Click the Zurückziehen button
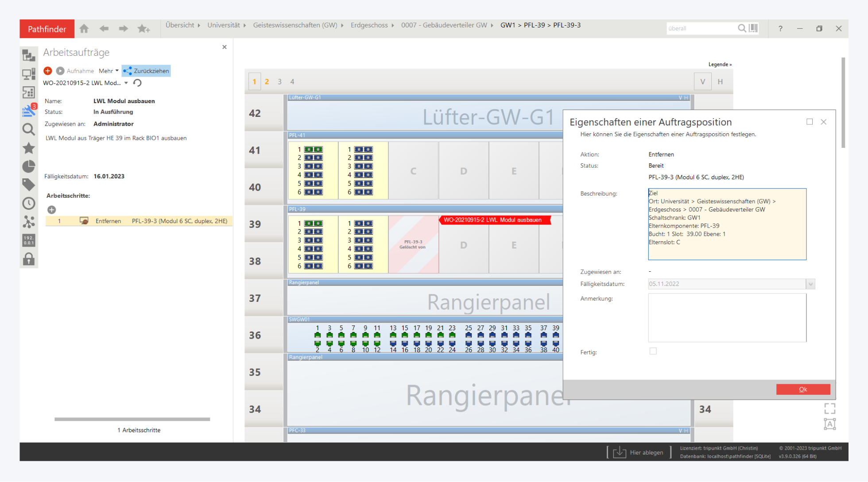The width and height of the screenshot is (868, 482). click(x=147, y=71)
